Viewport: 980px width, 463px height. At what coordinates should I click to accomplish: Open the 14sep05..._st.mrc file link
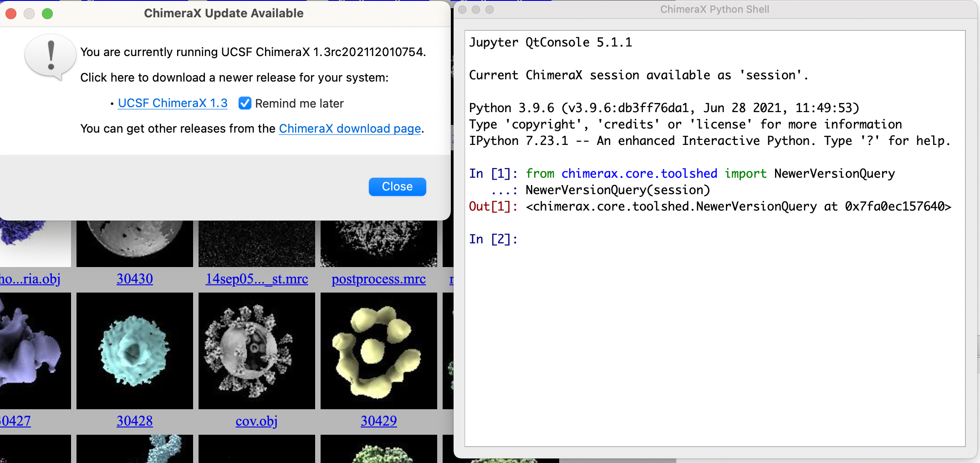[256, 279]
